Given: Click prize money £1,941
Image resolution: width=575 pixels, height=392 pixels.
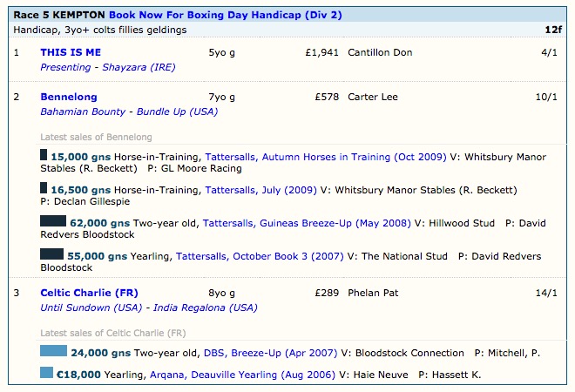Looking at the screenshot, I should coord(322,52).
